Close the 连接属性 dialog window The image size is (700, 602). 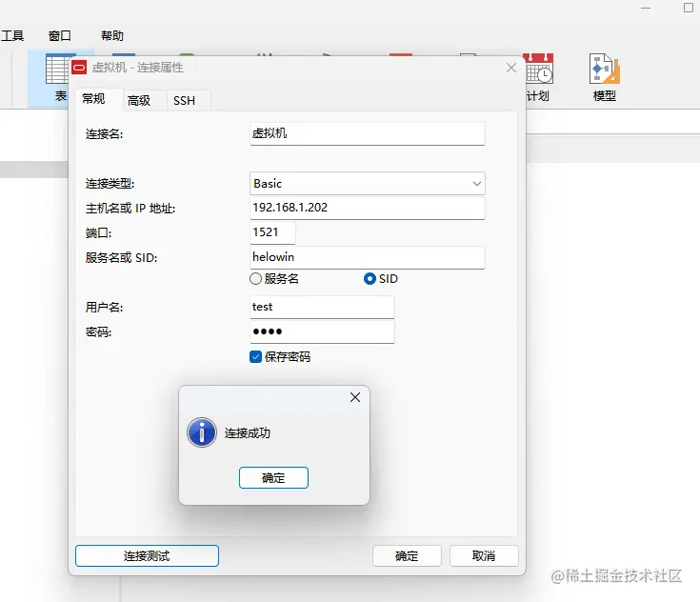point(511,68)
